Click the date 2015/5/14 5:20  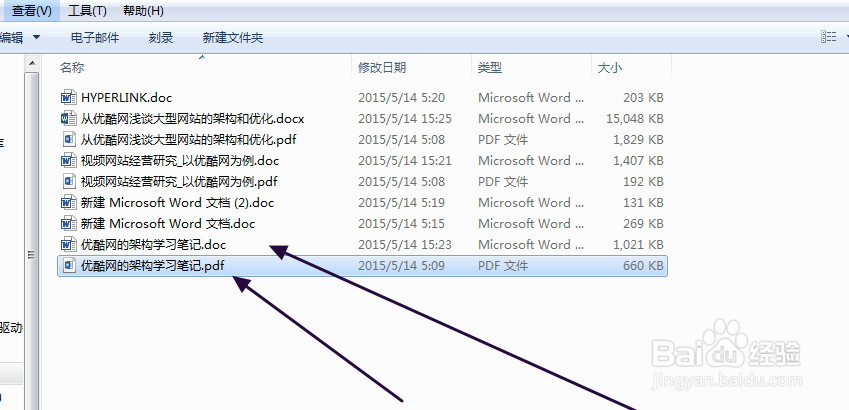coord(401,97)
